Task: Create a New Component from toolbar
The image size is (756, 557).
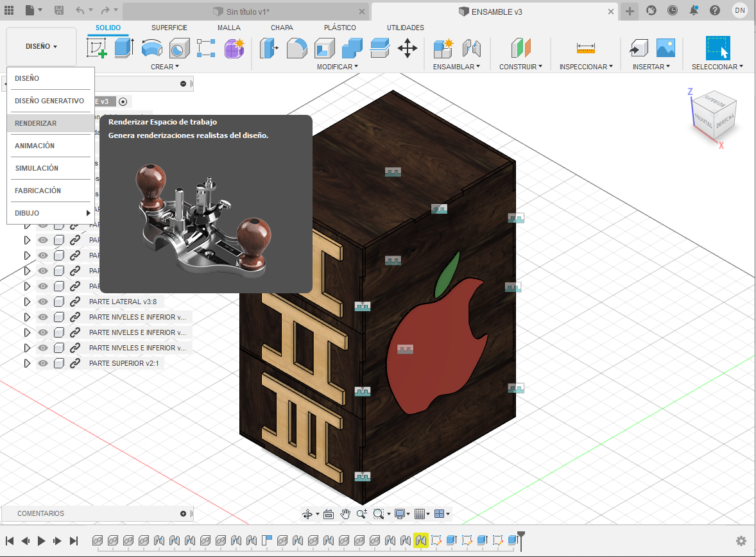Action: coord(443,48)
